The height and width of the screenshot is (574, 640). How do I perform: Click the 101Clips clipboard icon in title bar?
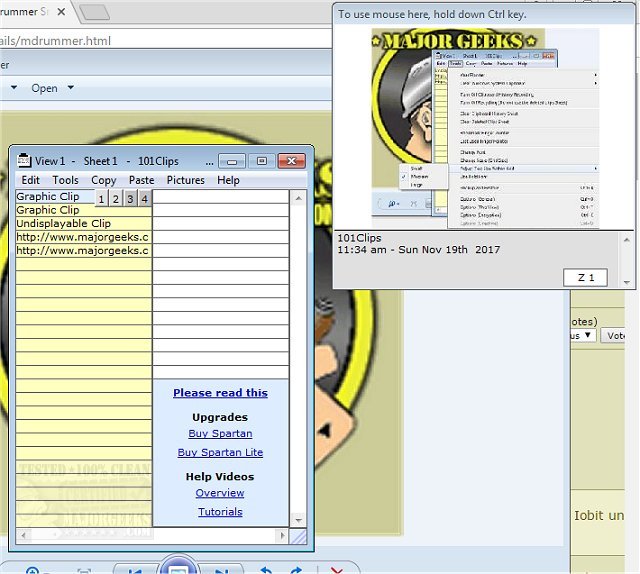click(24, 160)
